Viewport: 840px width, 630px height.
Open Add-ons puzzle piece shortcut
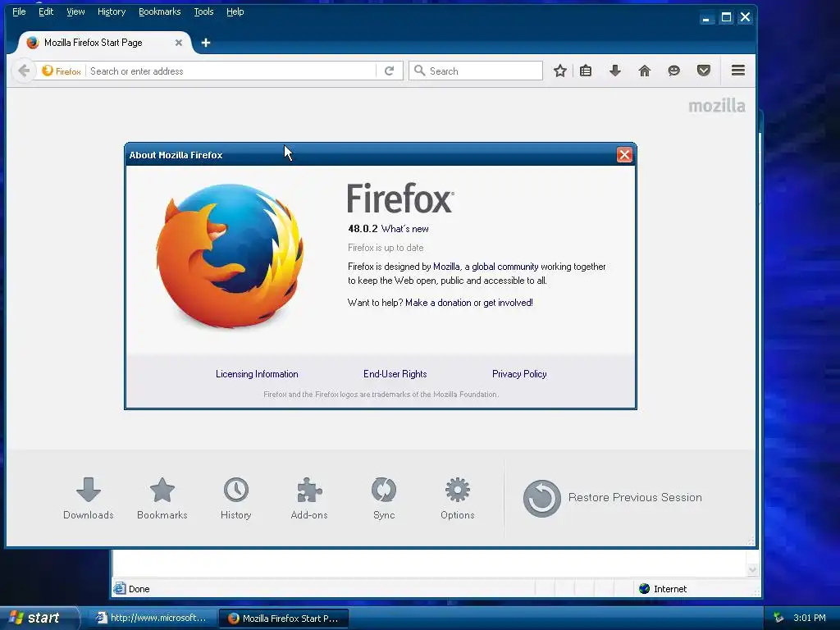[309, 498]
